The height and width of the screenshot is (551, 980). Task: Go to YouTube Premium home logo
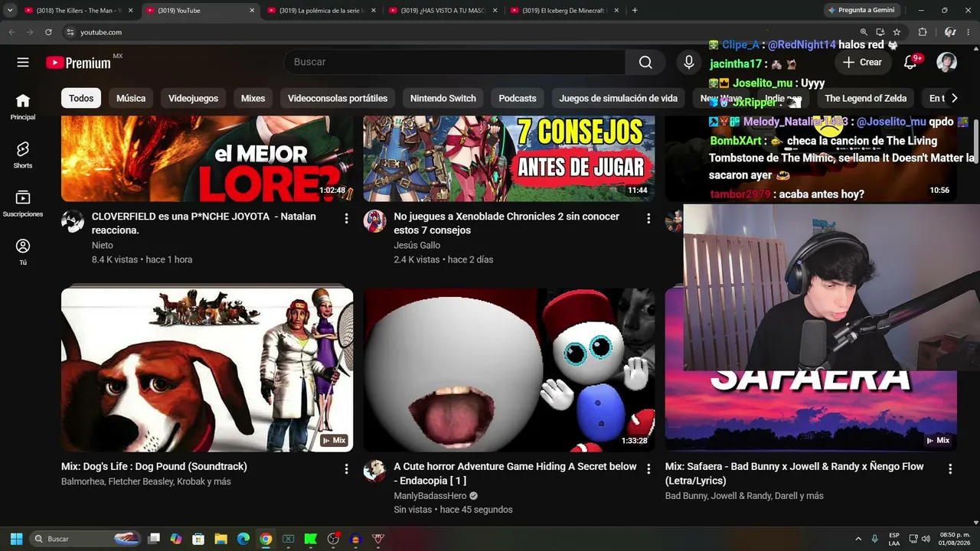(x=78, y=63)
